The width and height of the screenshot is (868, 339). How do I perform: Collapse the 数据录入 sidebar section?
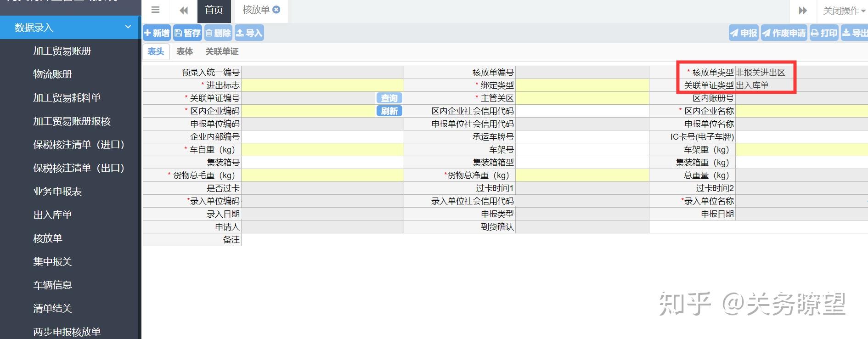(x=128, y=27)
